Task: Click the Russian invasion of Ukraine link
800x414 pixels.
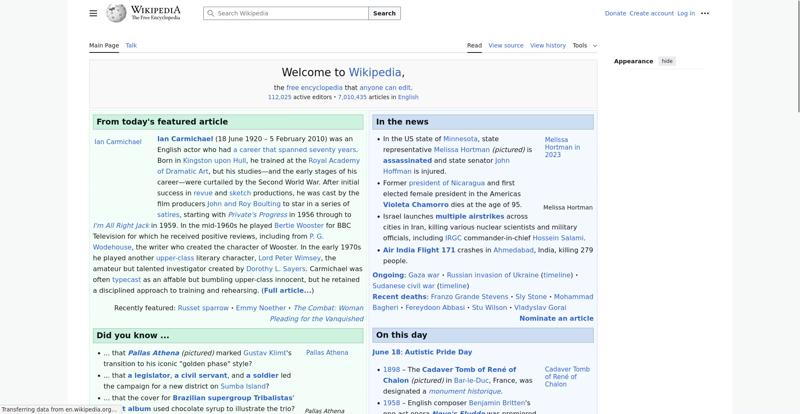Action: (x=492, y=275)
